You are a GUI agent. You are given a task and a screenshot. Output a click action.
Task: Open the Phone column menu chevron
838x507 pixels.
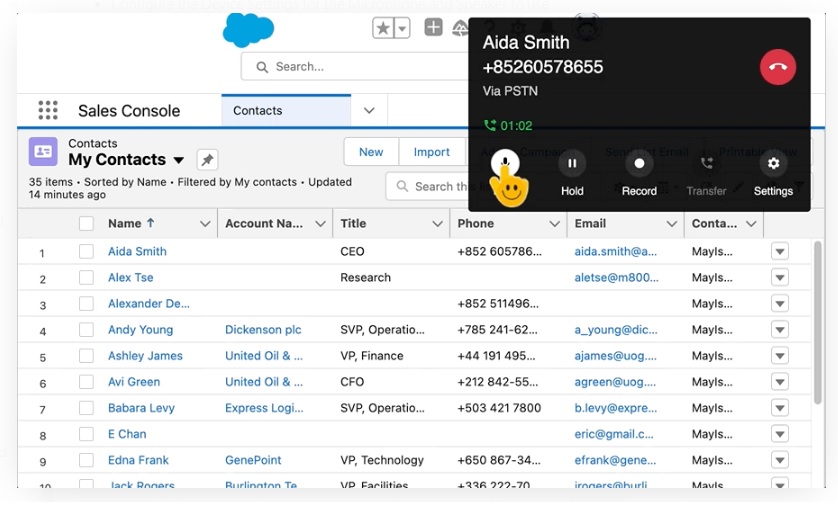pyautogui.click(x=554, y=224)
